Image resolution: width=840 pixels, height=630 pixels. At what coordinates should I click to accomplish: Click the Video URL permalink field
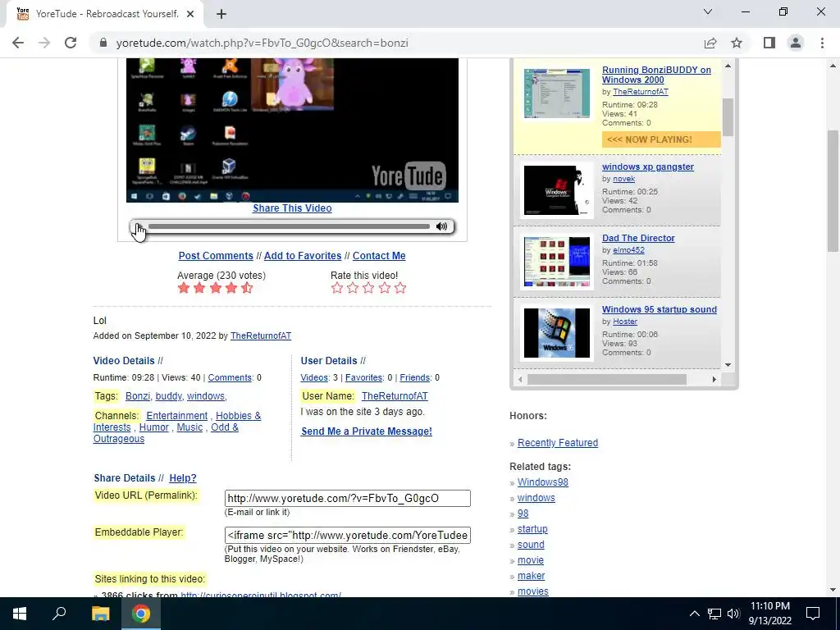[x=348, y=498]
